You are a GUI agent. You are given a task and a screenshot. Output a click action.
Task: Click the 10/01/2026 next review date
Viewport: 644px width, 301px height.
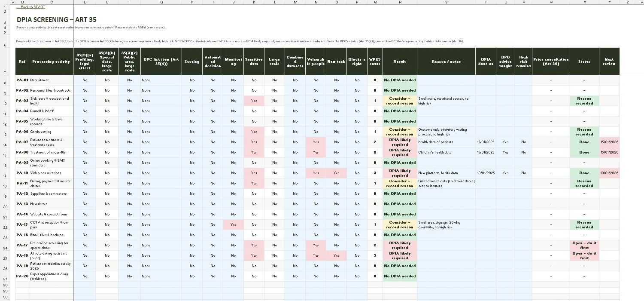(610, 173)
